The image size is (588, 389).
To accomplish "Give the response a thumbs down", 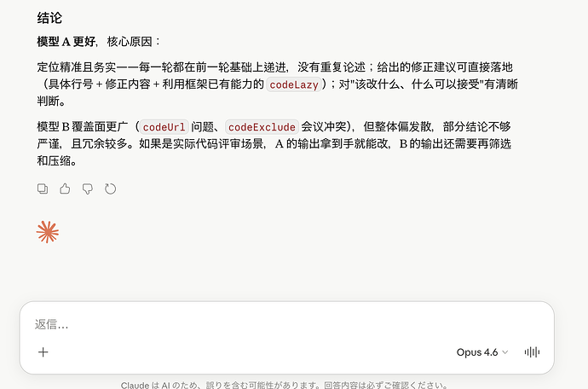I will pyautogui.click(x=88, y=189).
